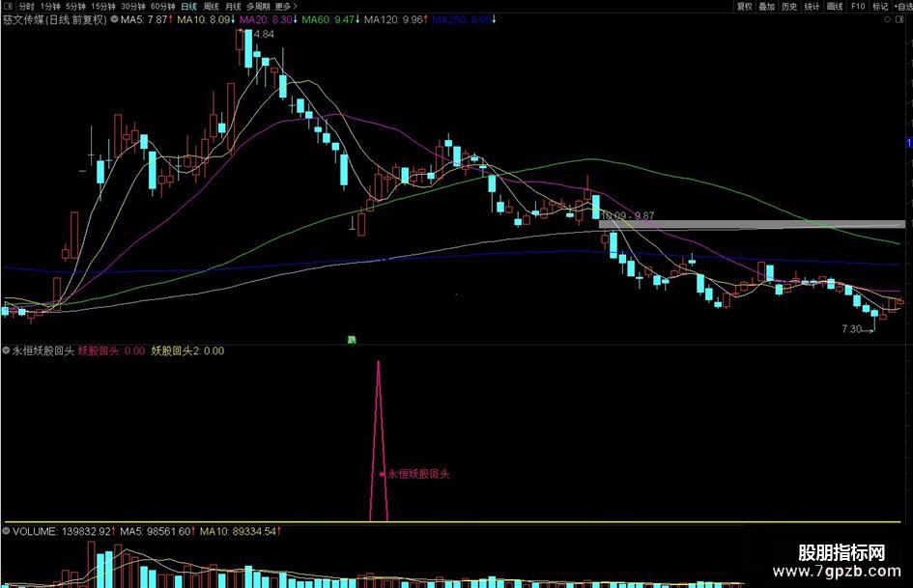Click the side panel toggle icon in the chart corner
Screen dimensions: 913x588
click(x=898, y=19)
